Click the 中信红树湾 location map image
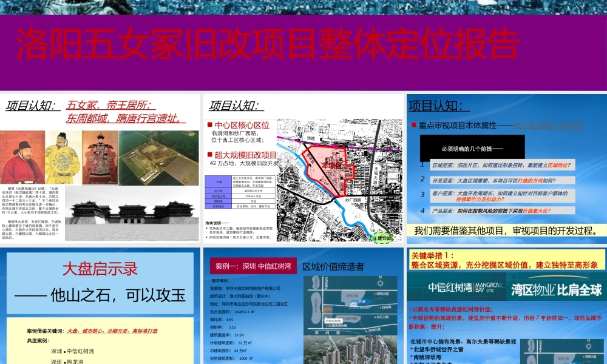Screen dimensions: 607x364 pos(350,305)
